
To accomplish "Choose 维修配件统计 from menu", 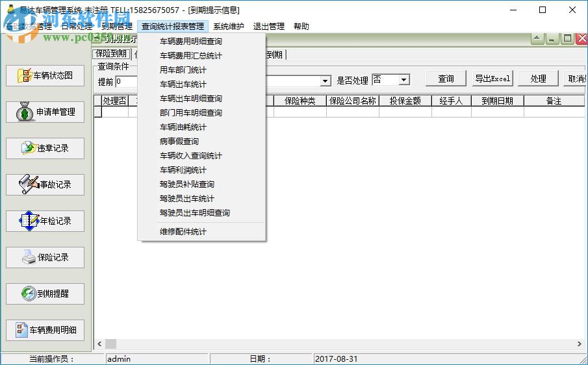I will coord(202,232).
